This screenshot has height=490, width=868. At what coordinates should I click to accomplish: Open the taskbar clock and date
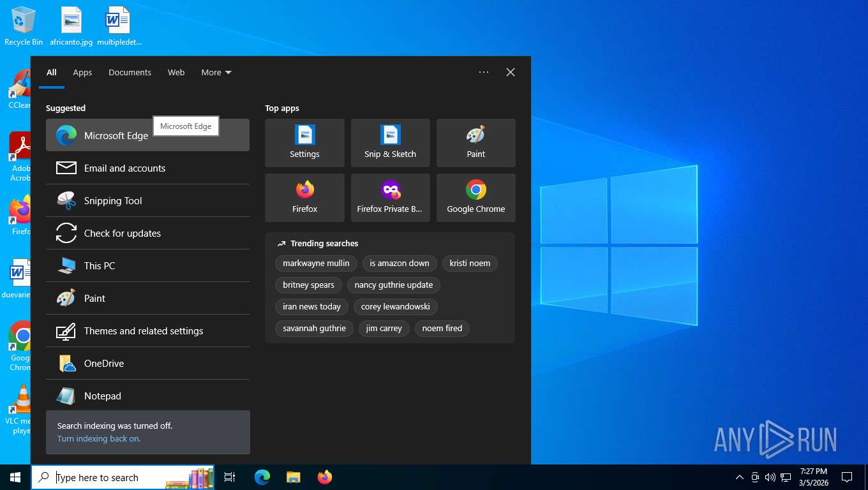coord(813,477)
